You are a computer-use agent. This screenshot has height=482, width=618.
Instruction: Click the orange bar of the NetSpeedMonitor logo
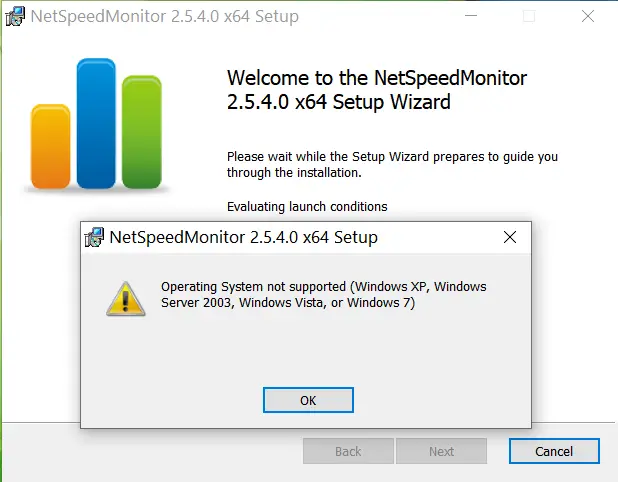(50, 146)
